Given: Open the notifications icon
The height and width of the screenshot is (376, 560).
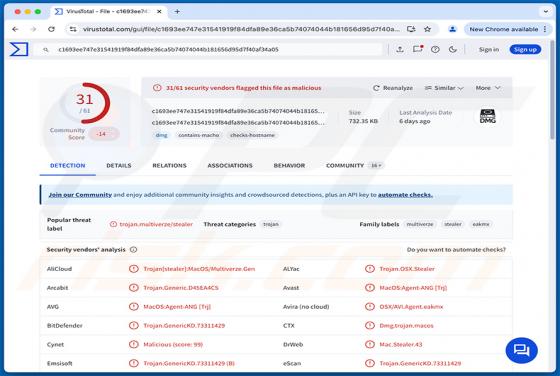Looking at the screenshot, I should pyautogui.click(x=418, y=49).
